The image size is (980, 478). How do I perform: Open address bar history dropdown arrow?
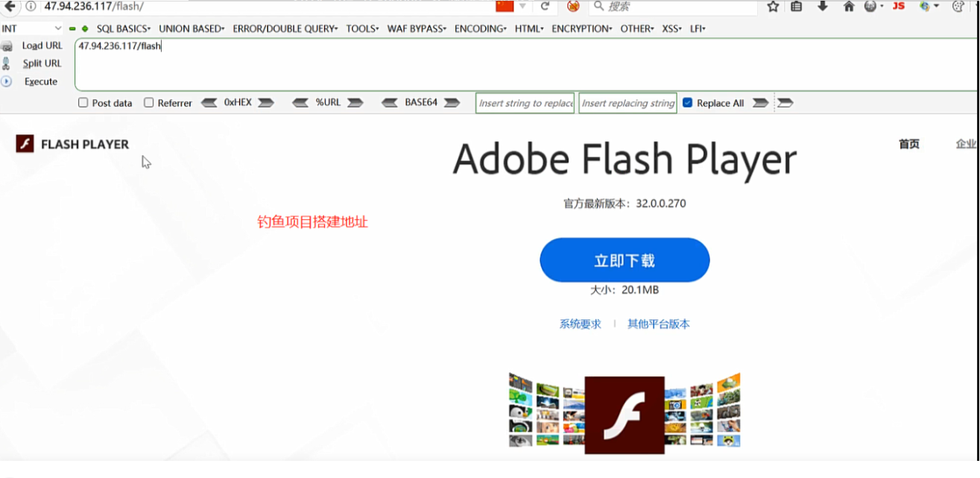[x=523, y=6]
